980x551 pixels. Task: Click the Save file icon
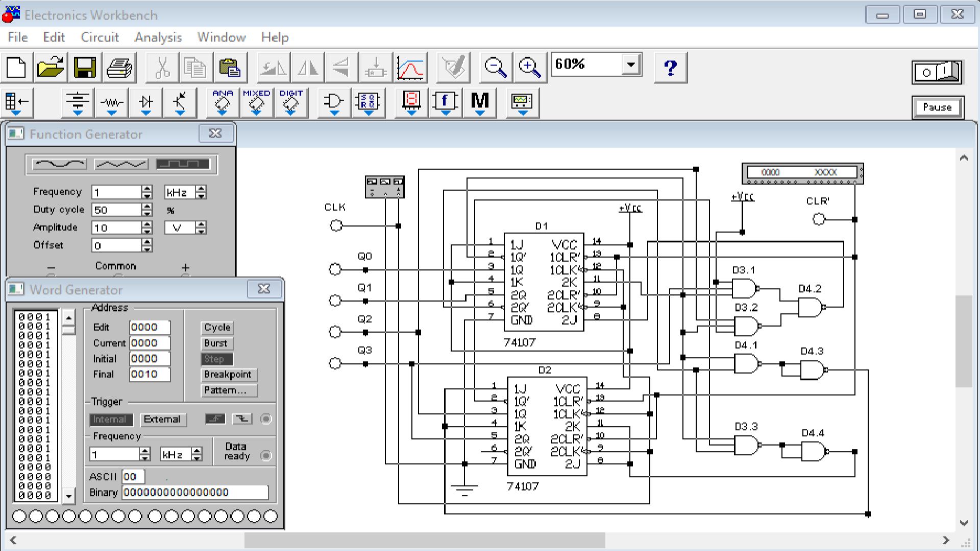[x=85, y=67]
